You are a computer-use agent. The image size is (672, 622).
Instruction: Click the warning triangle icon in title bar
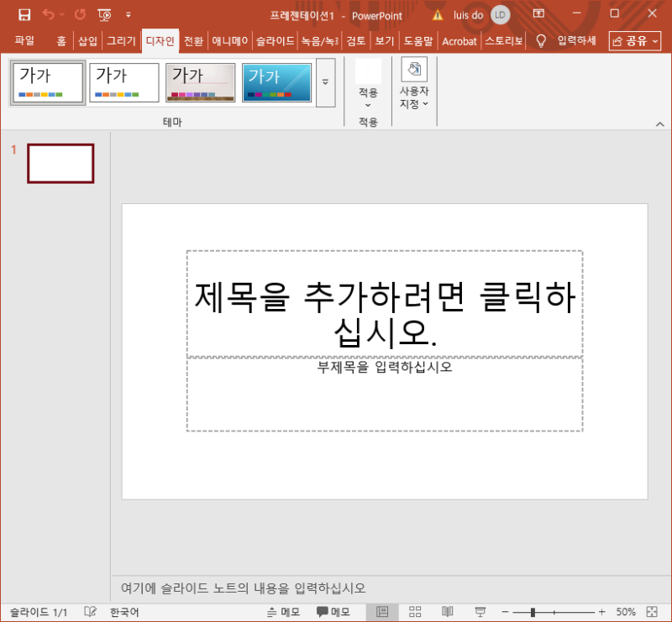click(x=438, y=15)
